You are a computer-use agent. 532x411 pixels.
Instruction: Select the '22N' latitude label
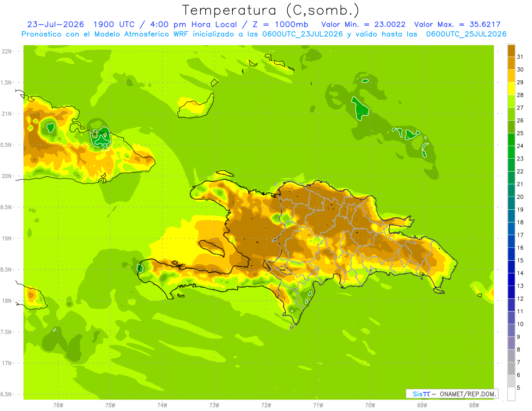click(6, 51)
